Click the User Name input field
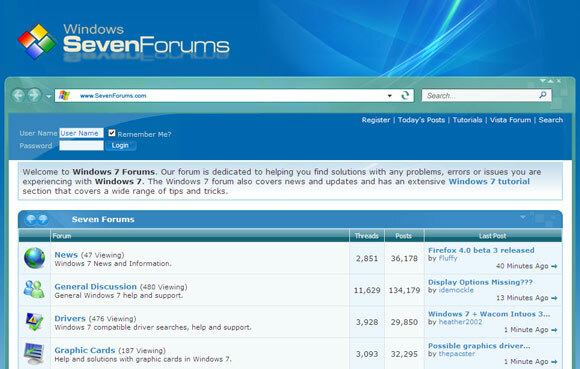 pos(81,133)
